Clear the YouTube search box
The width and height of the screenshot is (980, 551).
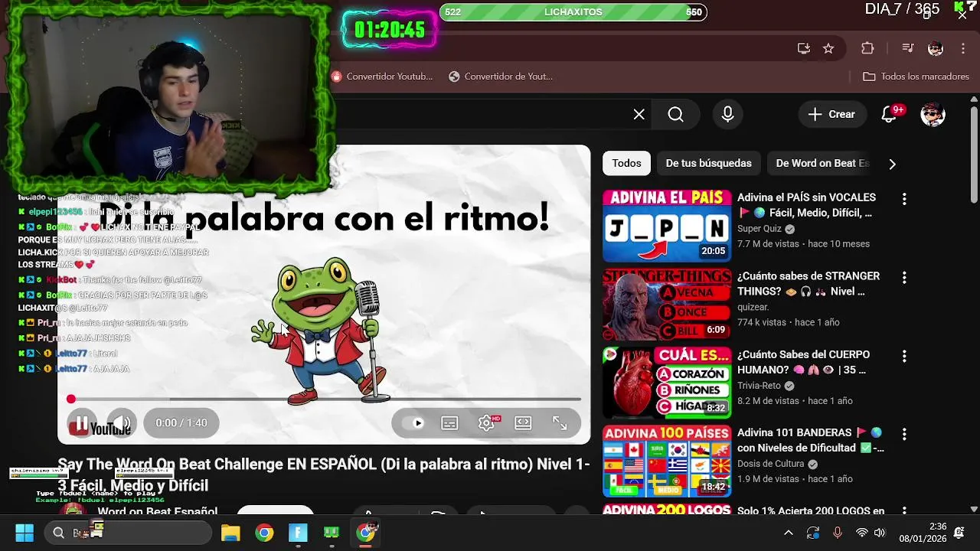[x=639, y=115]
